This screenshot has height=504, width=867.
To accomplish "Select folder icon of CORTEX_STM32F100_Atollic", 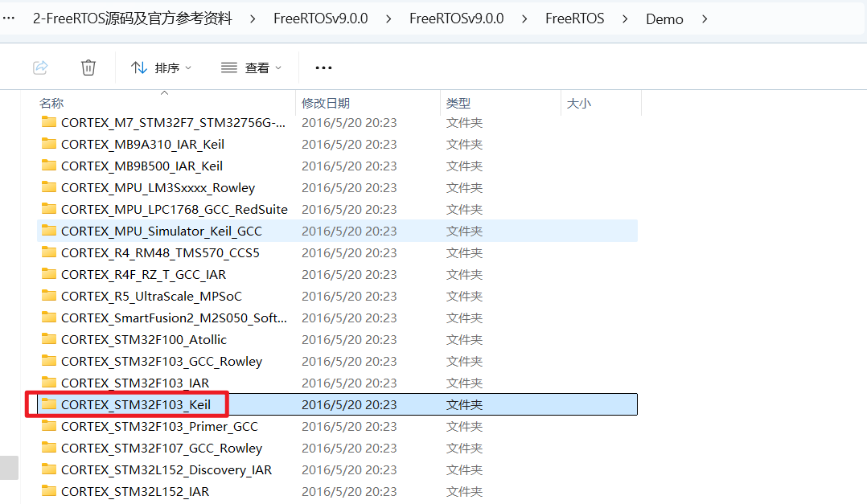I will (x=48, y=339).
